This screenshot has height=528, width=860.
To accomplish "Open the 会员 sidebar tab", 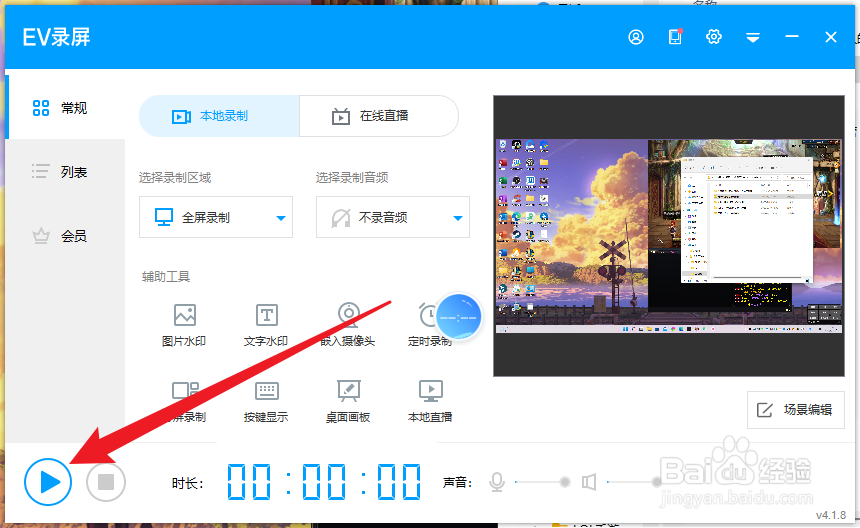I will coord(65,236).
